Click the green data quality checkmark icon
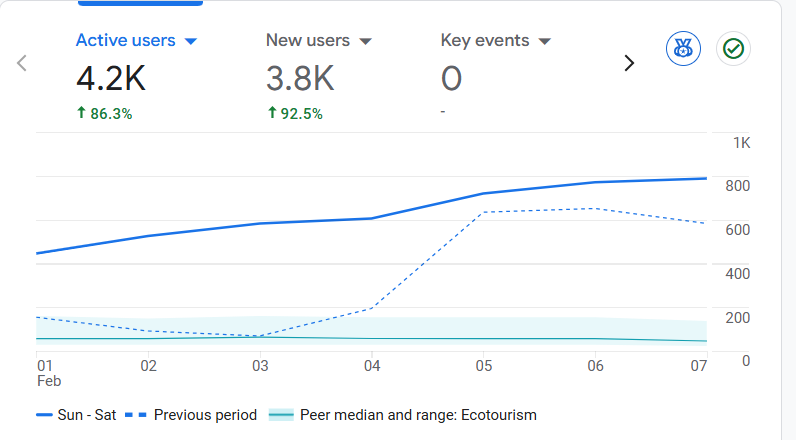 pos(734,49)
